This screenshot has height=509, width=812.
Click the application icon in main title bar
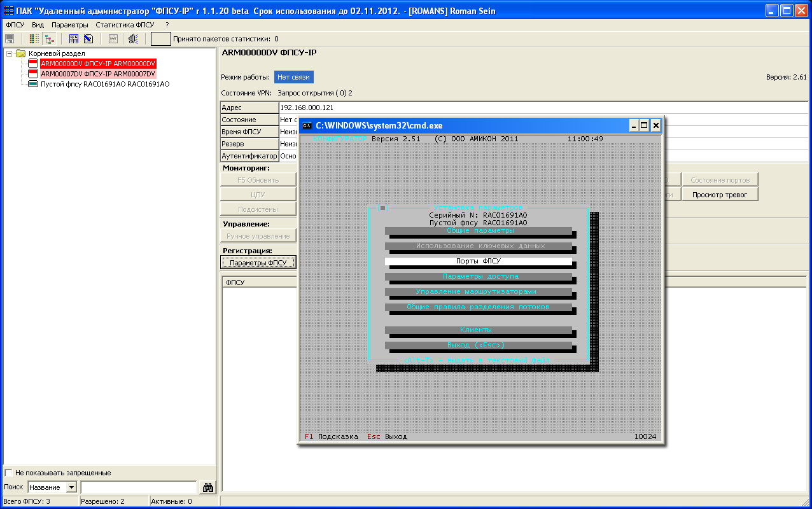(8, 11)
